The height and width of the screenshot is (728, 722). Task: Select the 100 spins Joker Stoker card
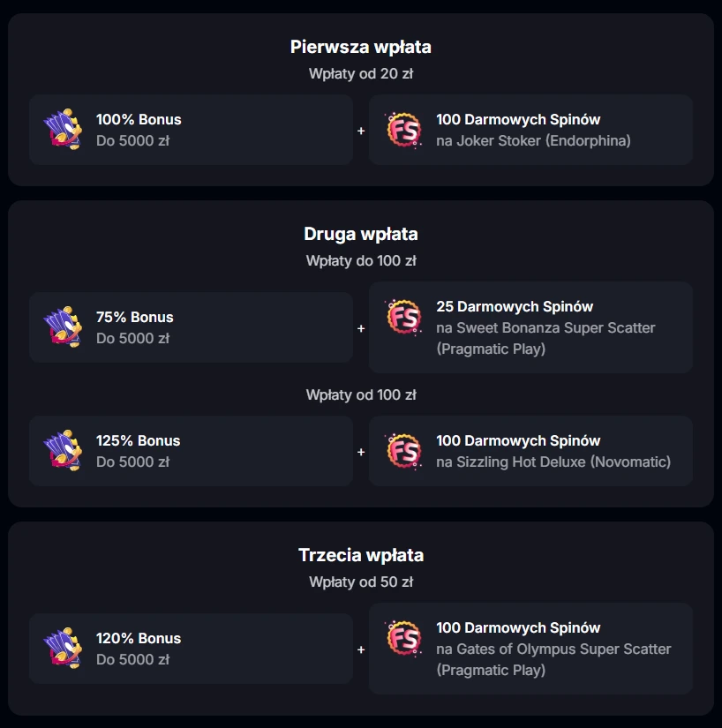(x=530, y=130)
